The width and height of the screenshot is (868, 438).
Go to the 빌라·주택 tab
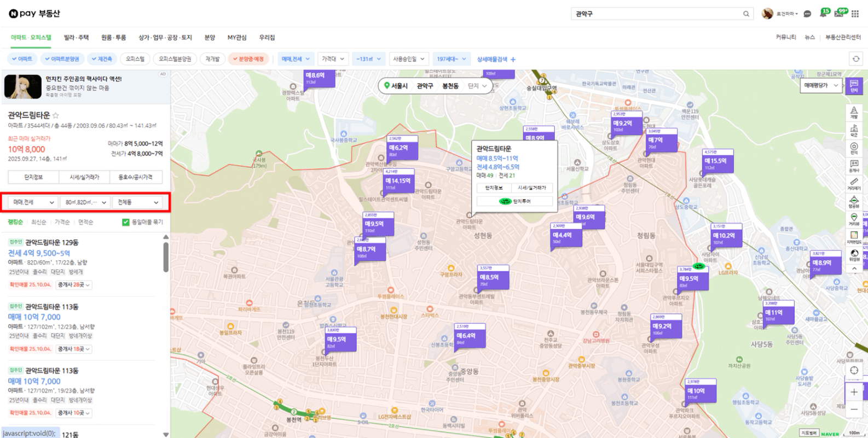click(x=76, y=38)
